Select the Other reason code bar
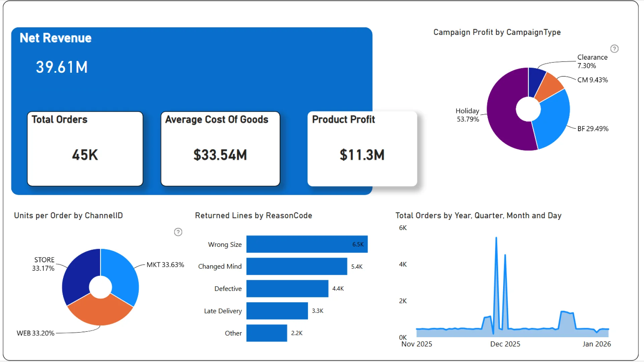The height and width of the screenshot is (362, 644). [x=267, y=333]
